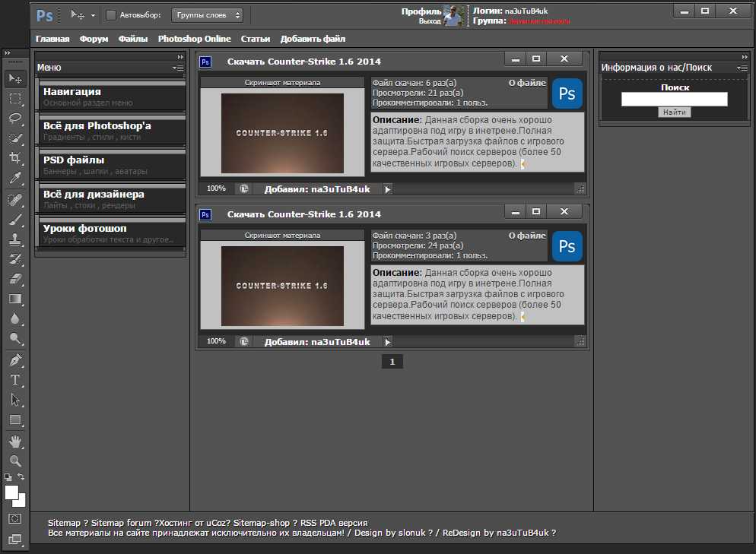This screenshot has width=756, height=554.
Task: Change screen mode icon at toolbar bottom
Action: 15,539
